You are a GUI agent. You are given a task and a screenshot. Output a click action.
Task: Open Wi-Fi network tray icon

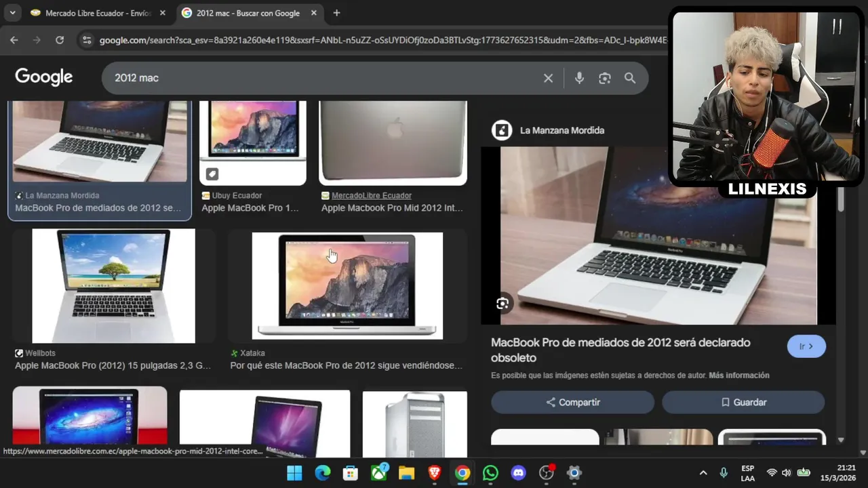pos(772,472)
